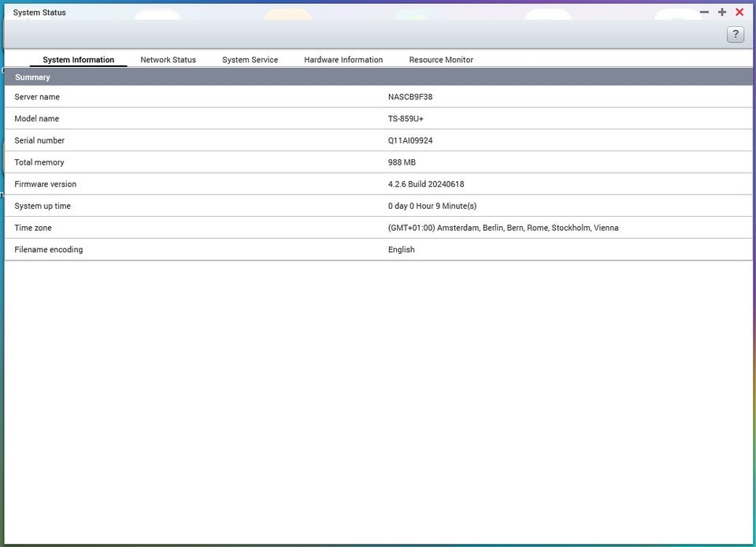
Task: Select serial value Q11AI09924
Action: 410,140
